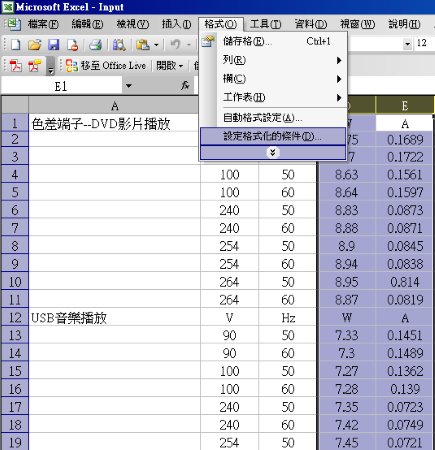Click cell E1 containing A
Image resolution: width=435 pixels, height=450 pixels.
click(404, 124)
